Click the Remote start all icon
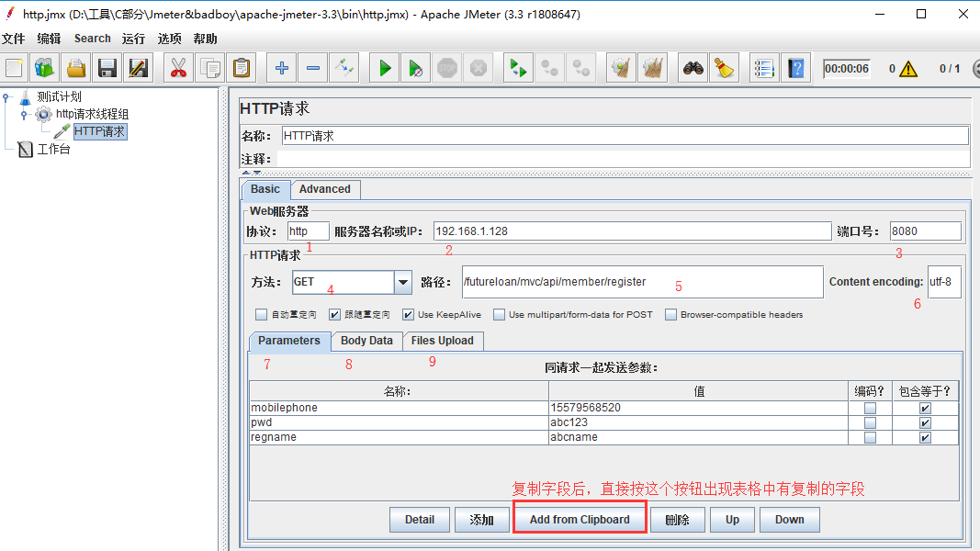The image size is (980, 551). coord(518,68)
